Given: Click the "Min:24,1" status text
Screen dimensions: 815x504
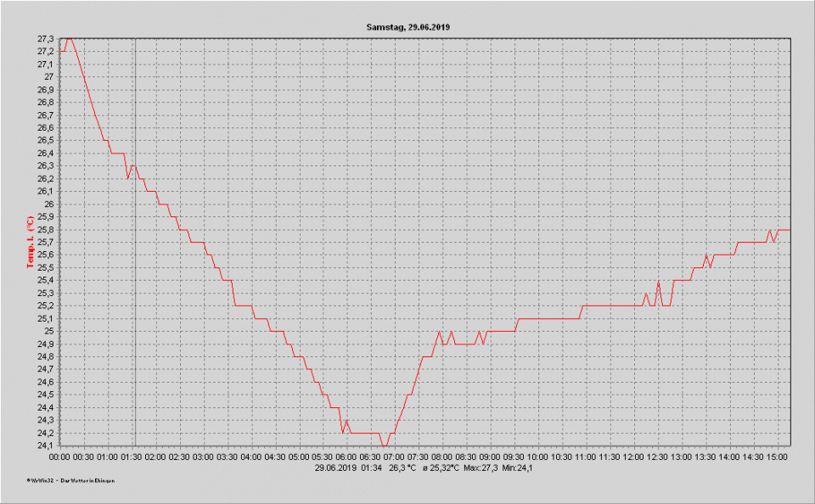Looking at the screenshot, I should pyautogui.click(x=518, y=468).
